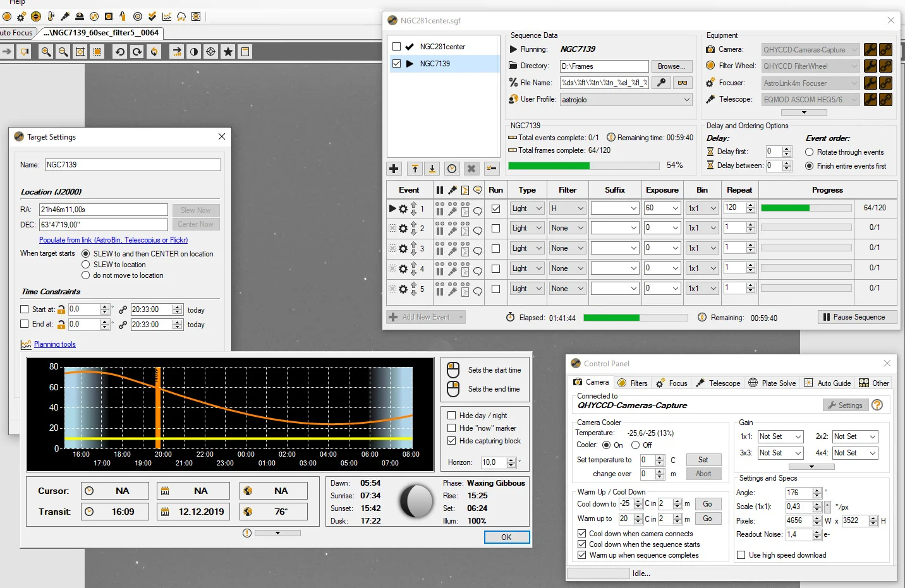Open the User Profile astrojolo dropdown
Screen dimensions: 905x588
point(626,100)
